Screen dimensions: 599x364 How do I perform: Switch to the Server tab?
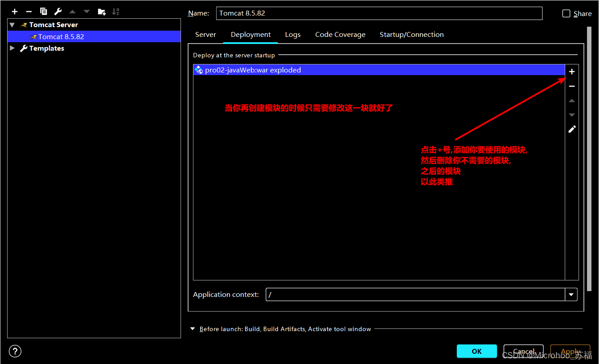pos(205,35)
